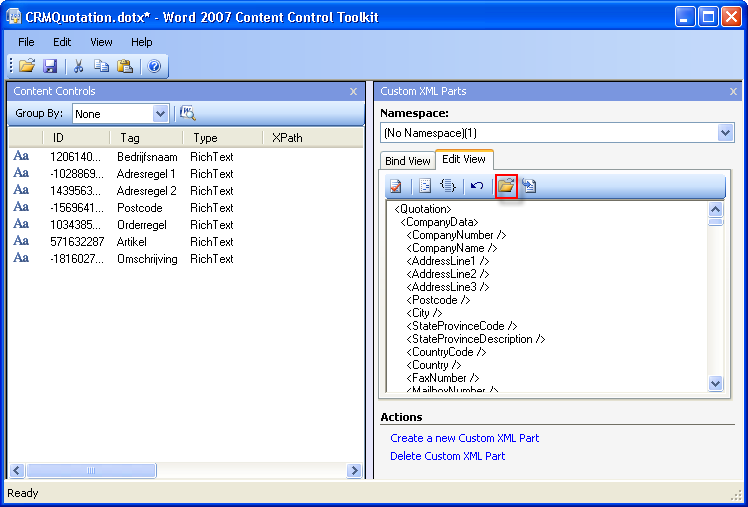748x507 pixels.
Task: Select the Aa icon for Bedrijfsnaam
Action: coord(21,155)
